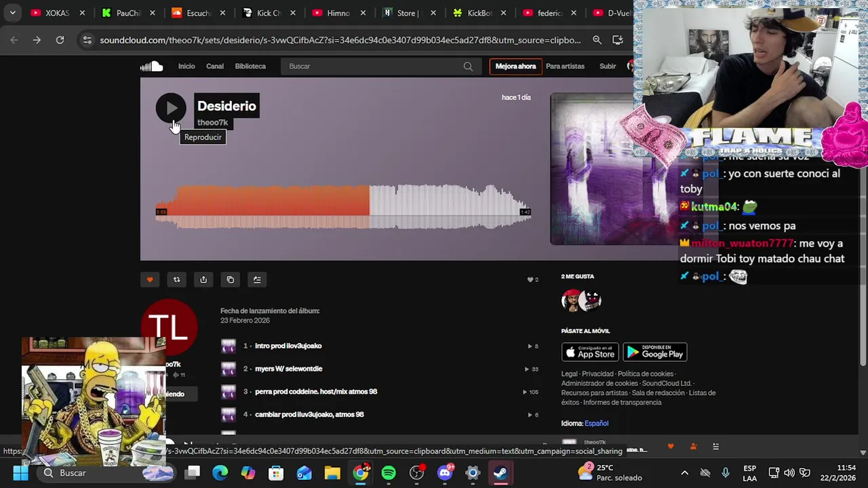
Task: Add Desiderio to next up queue
Action: coord(257,279)
